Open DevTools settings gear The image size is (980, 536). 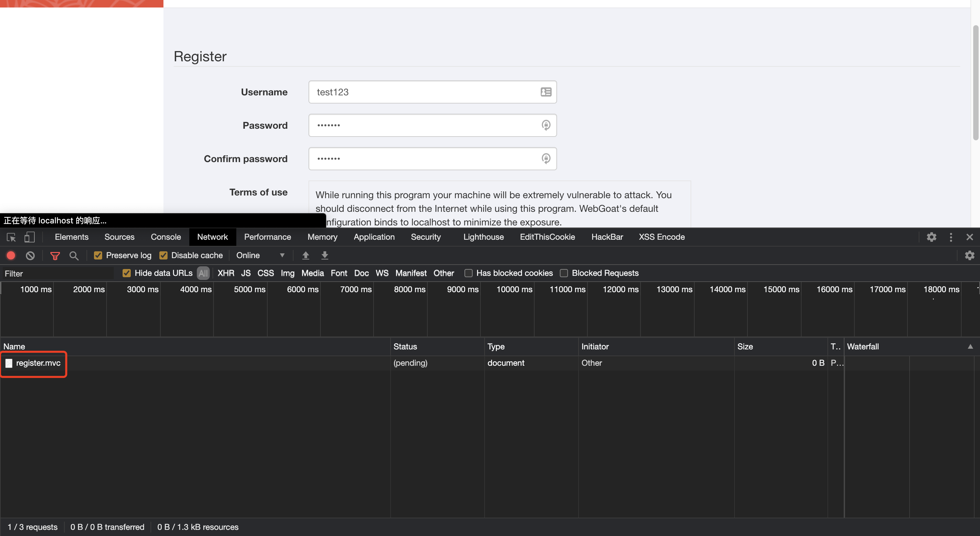click(931, 237)
